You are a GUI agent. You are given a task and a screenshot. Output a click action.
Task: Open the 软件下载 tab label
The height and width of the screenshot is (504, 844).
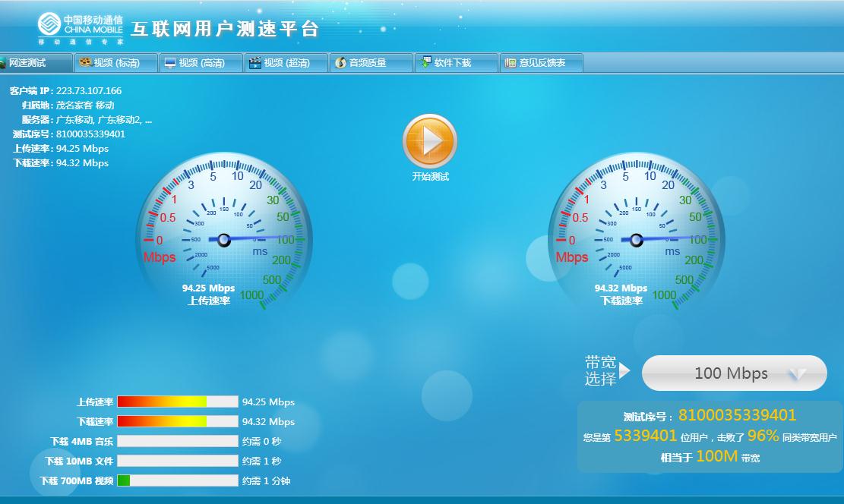pyautogui.click(x=453, y=63)
